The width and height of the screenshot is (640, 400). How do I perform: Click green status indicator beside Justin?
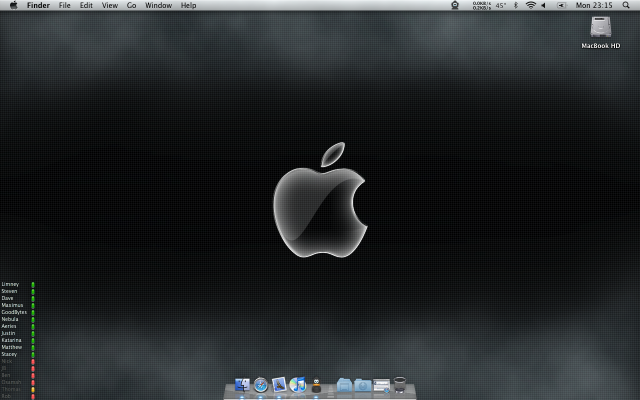pos(33,333)
